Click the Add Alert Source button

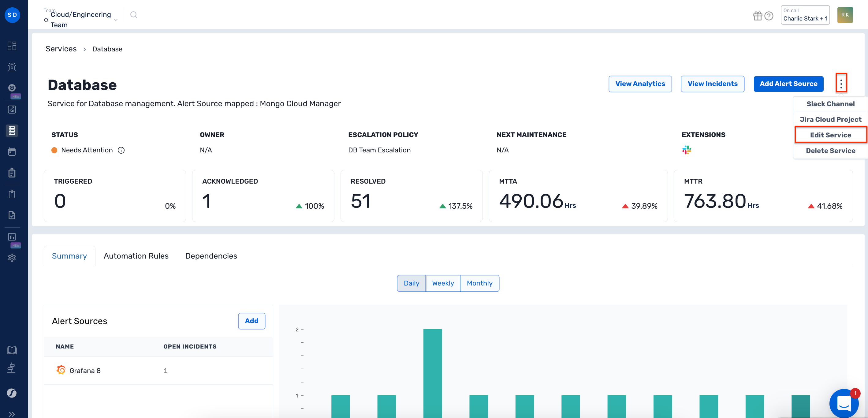coord(788,84)
